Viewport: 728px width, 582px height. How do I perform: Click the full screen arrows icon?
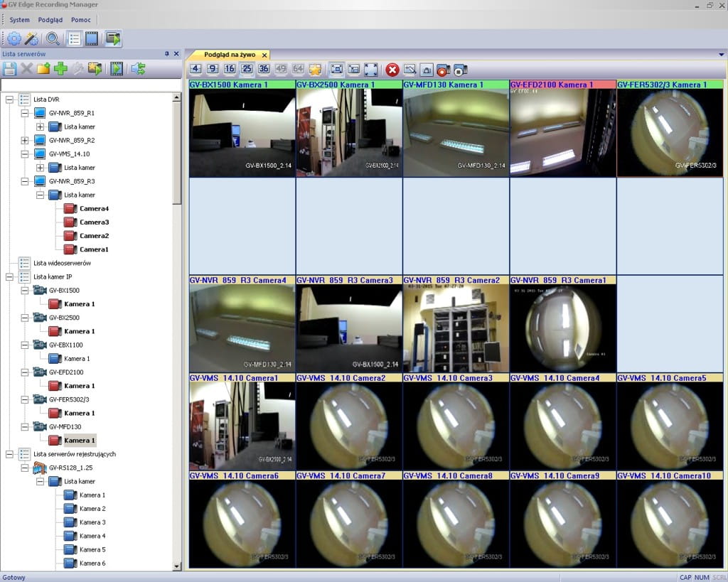pyautogui.click(x=370, y=69)
